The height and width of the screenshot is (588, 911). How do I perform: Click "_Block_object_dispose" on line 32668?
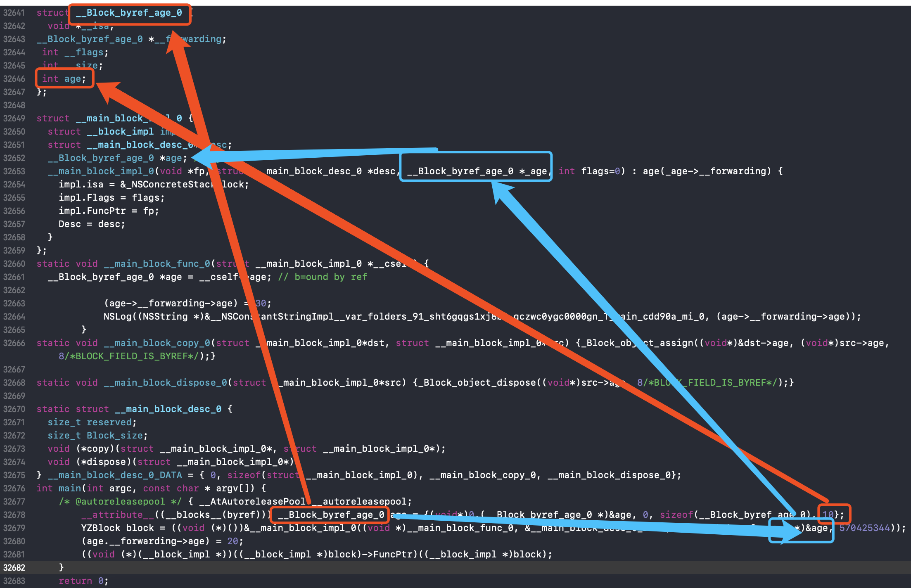click(477, 383)
